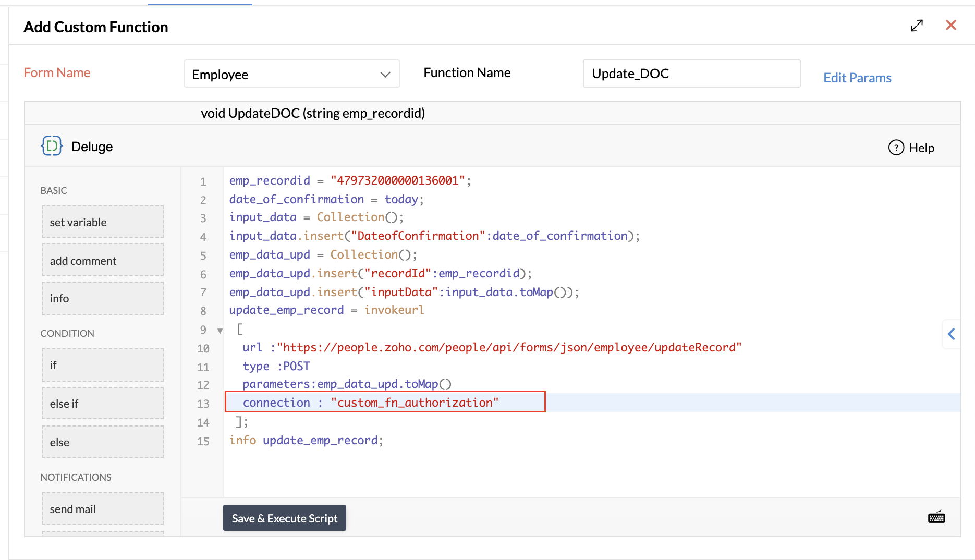Click the url string on line 10

click(x=509, y=347)
